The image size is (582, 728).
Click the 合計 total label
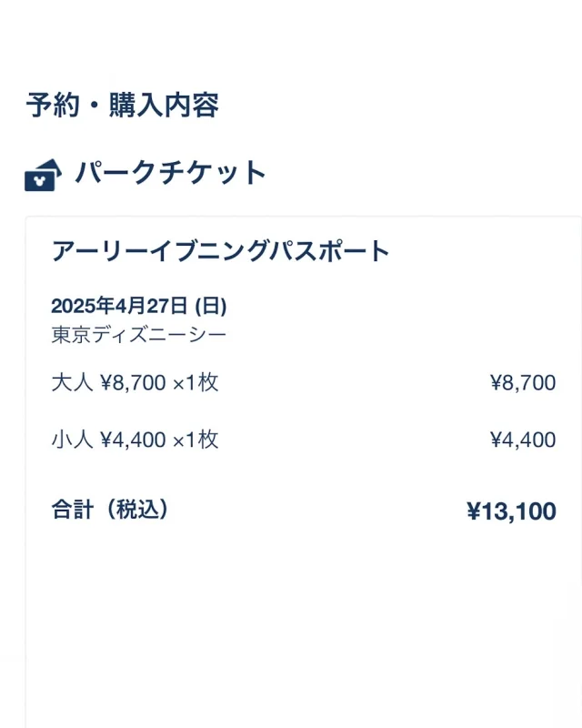pos(72,510)
